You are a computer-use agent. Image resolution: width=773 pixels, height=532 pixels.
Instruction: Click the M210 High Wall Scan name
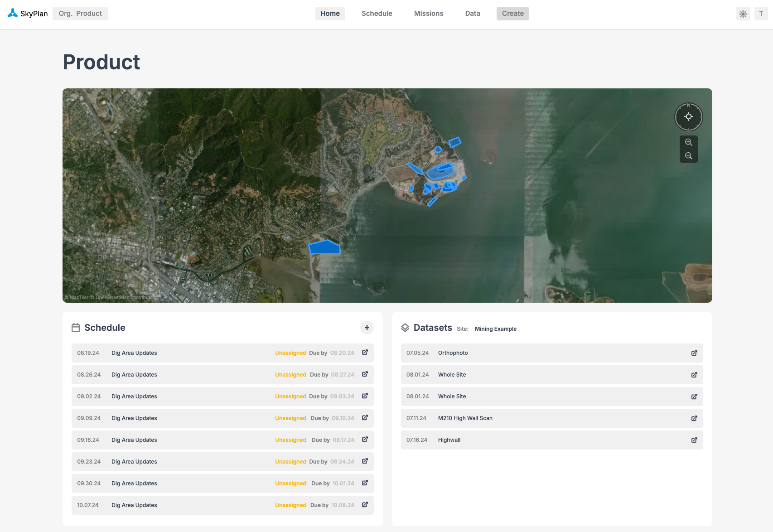(x=465, y=418)
